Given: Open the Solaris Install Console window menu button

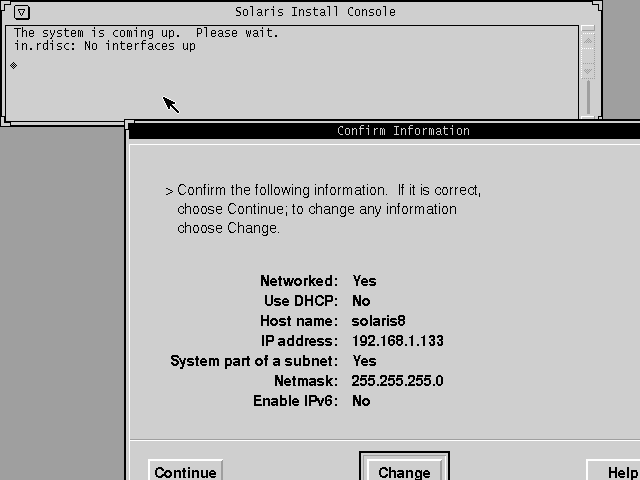Looking at the screenshot, I should pos(21,12).
